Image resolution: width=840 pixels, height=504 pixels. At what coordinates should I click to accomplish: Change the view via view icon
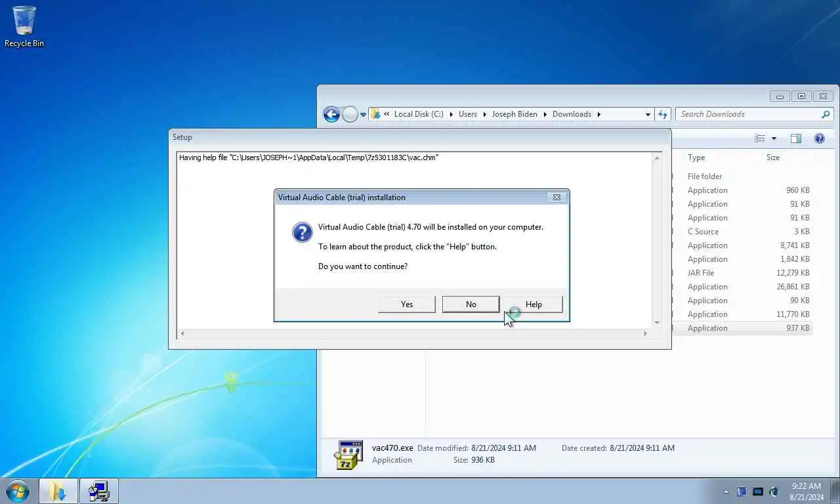(760, 138)
